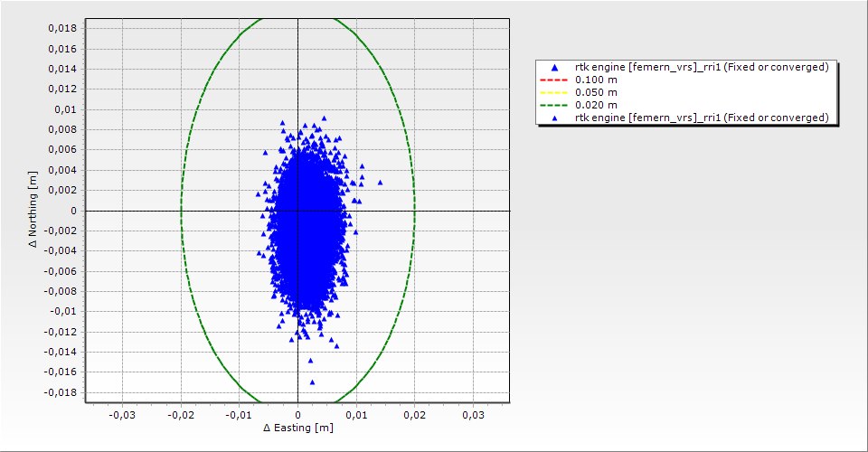Click the green dashed line legend swatch
The image size is (868, 452).
click(x=554, y=106)
